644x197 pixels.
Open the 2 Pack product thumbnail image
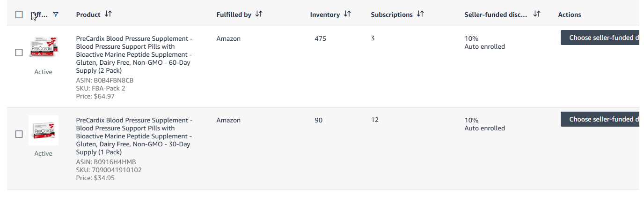[x=43, y=47]
